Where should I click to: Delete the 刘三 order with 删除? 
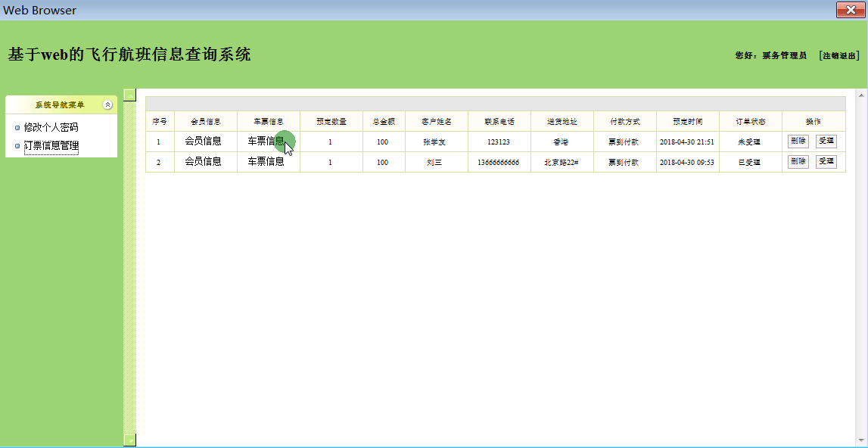tap(798, 162)
